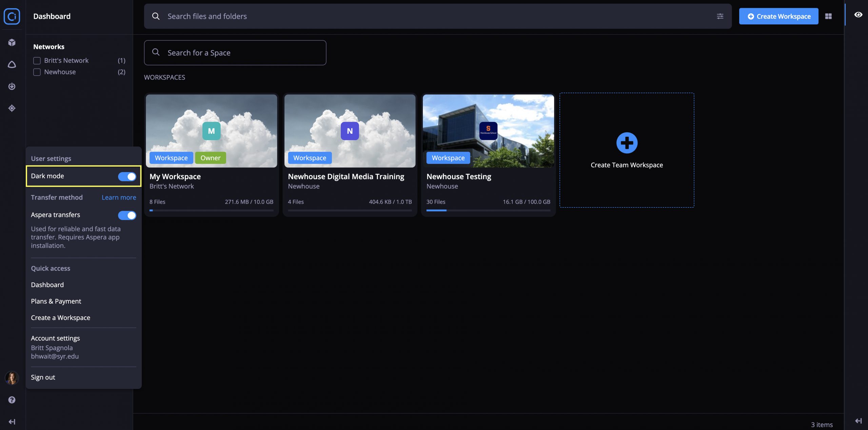Click the blue plus icon for Create Team Workspace
868x430 pixels.
pyautogui.click(x=627, y=143)
